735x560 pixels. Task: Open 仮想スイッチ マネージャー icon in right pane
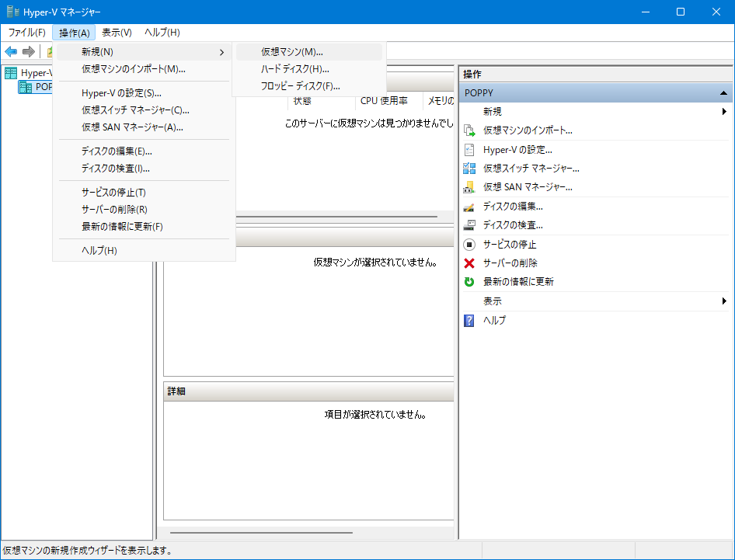point(469,168)
